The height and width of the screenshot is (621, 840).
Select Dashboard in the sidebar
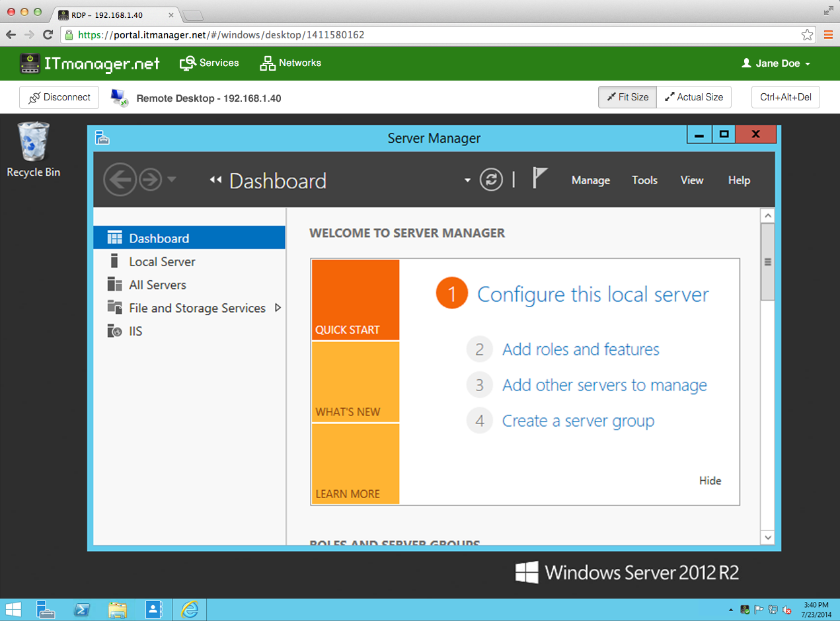tap(189, 238)
